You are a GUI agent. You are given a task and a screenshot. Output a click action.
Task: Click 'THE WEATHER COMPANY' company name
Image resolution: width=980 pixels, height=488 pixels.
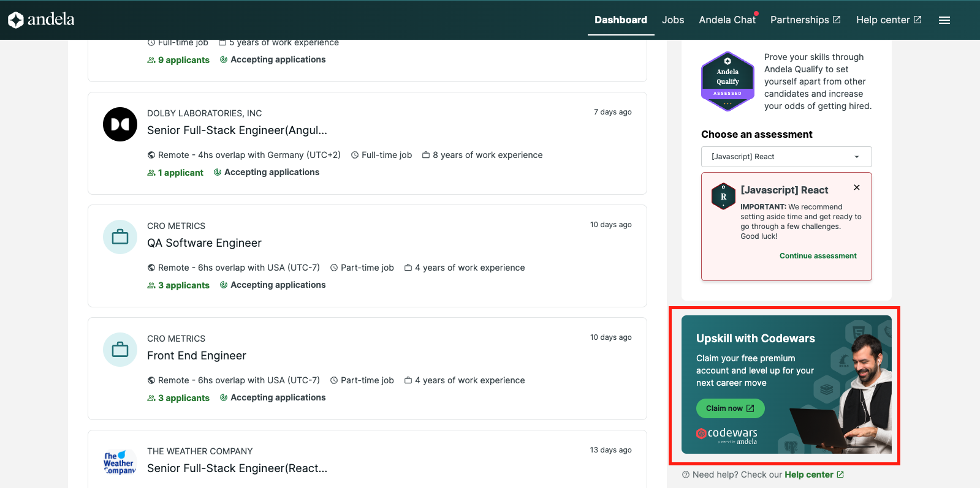[200, 451]
